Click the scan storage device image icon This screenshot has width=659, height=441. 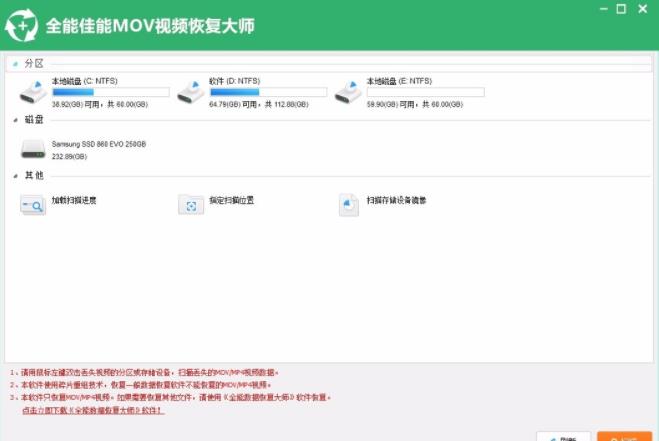[347, 204]
